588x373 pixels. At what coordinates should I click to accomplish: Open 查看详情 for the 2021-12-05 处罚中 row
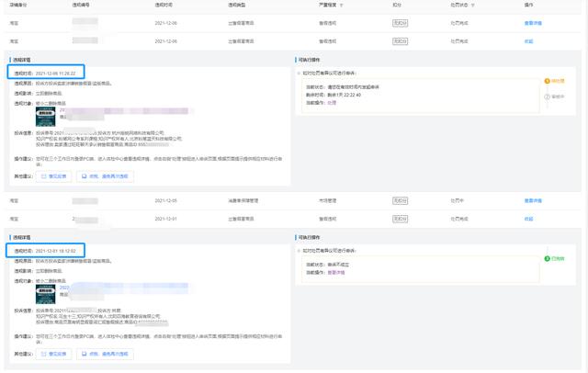click(532, 200)
